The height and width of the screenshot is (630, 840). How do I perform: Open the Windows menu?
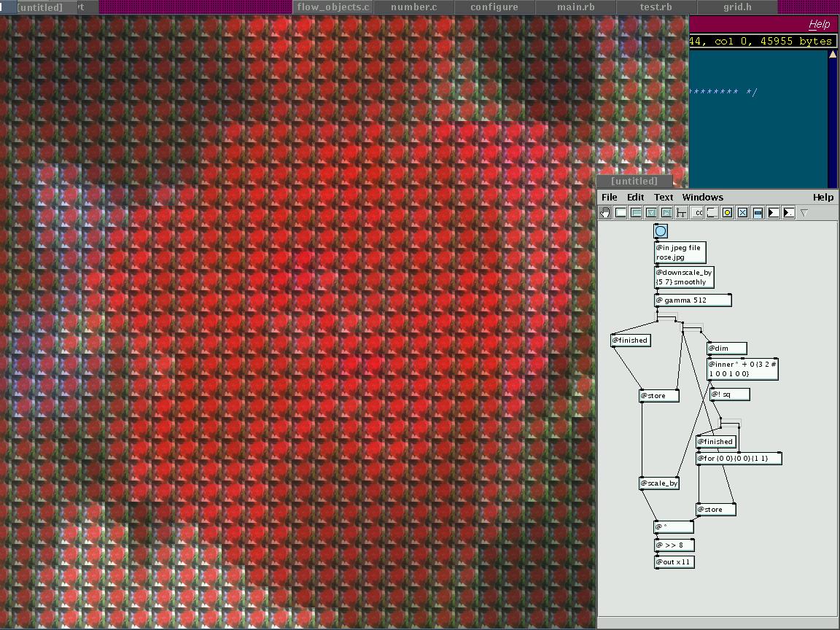pyautogui.click(x=702, y=197)
